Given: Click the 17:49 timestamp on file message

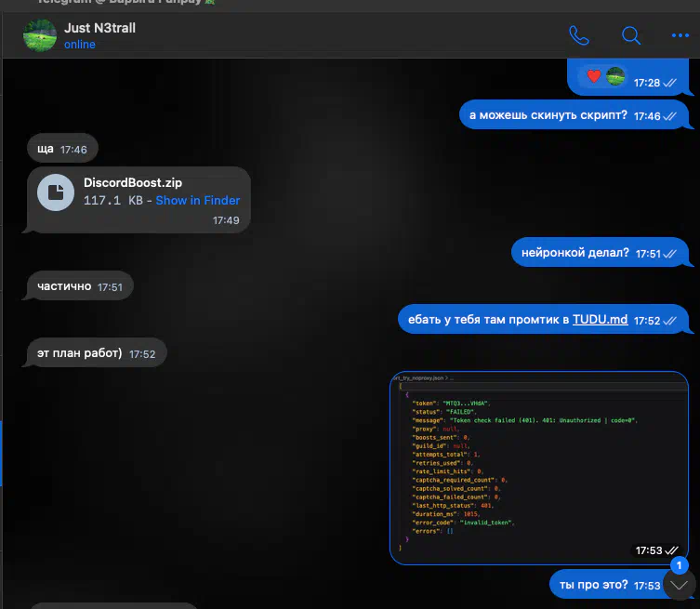Looking at the screenshot, I should click(x=226, y=220).
